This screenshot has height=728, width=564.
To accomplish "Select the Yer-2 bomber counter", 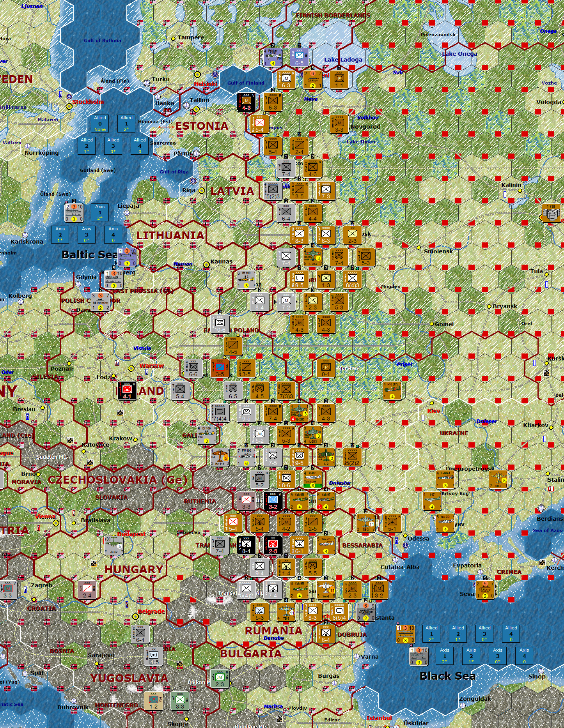I will tap(326, 590).
